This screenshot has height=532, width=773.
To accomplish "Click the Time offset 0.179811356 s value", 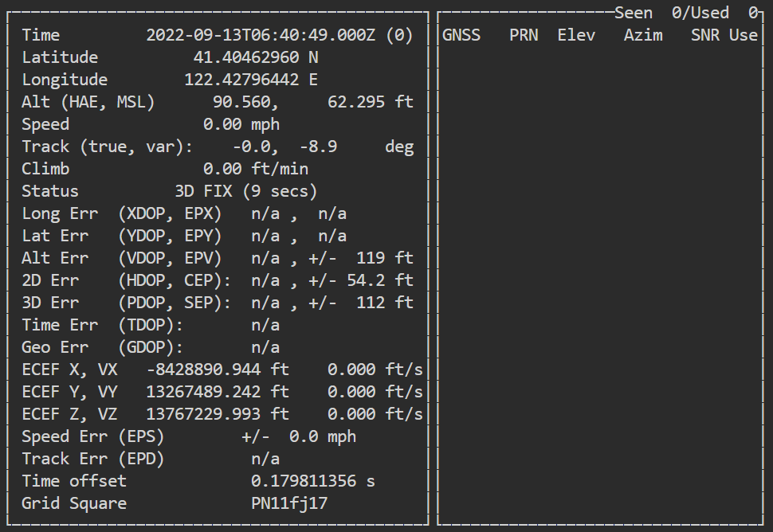I will [313, 481].
